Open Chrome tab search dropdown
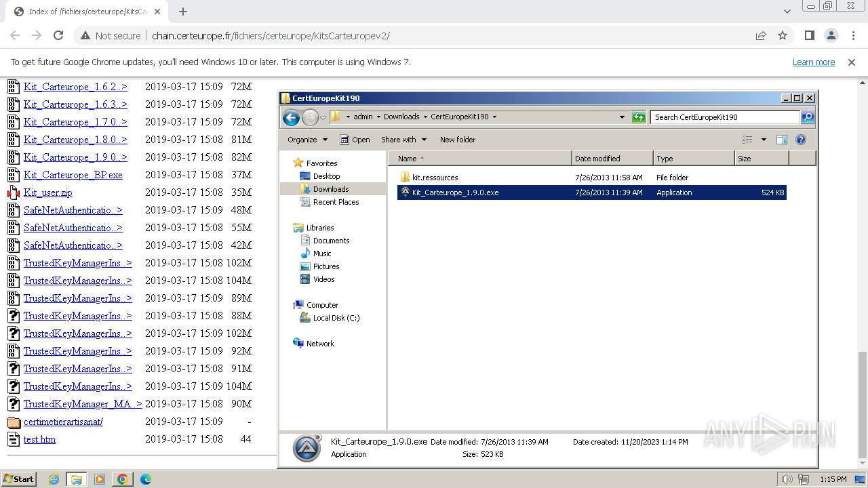868x488 pixels. pyautogui.click(x=787, y=12)
